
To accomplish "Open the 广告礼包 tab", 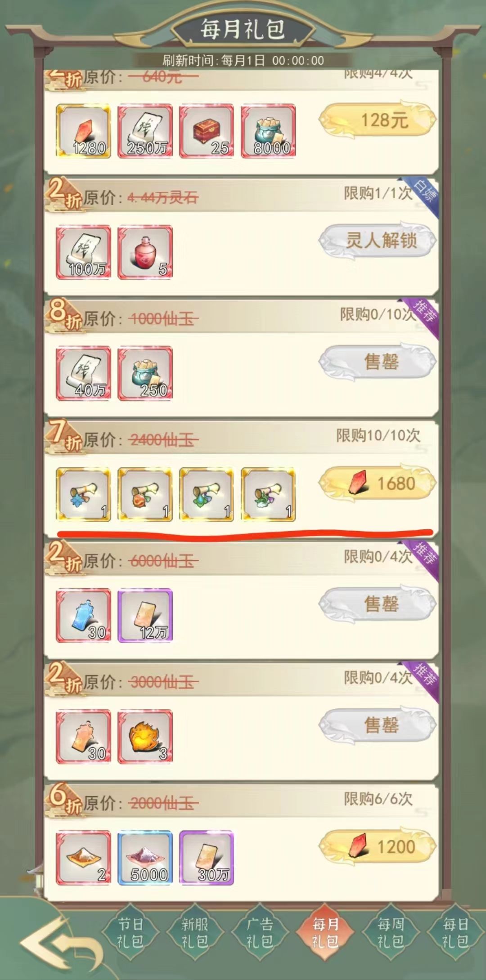I will [260, 933].
